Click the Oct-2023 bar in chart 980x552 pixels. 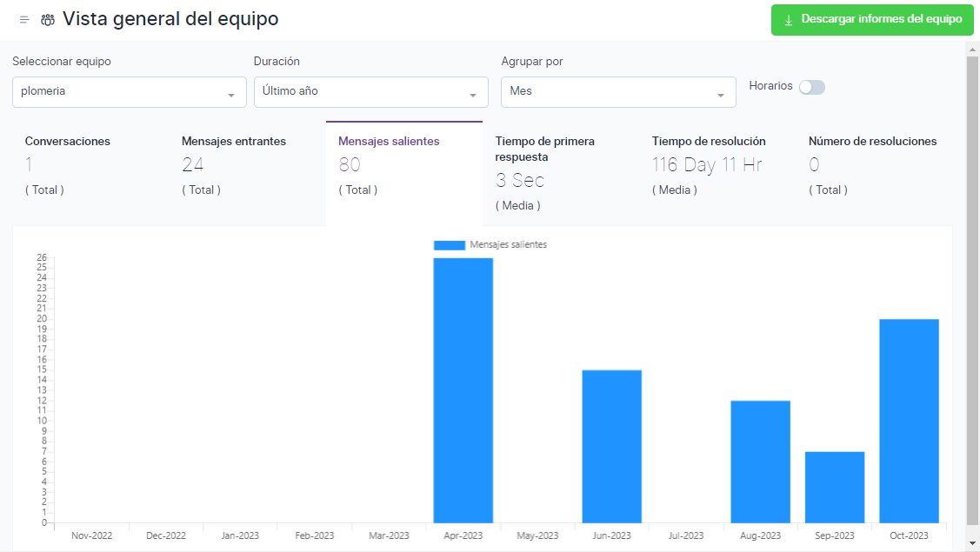pyautogui.click(x=909, y=422)
